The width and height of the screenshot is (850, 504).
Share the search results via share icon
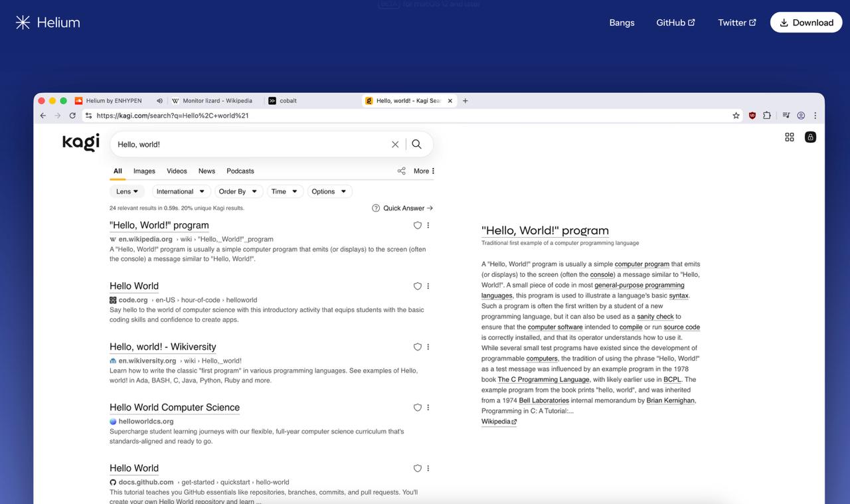[x=401, y=171]
